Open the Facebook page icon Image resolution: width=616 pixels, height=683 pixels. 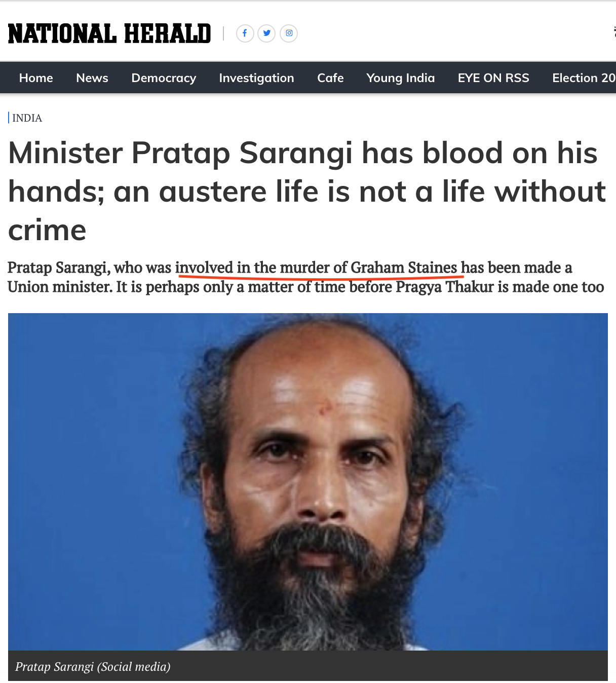[245, 33]
